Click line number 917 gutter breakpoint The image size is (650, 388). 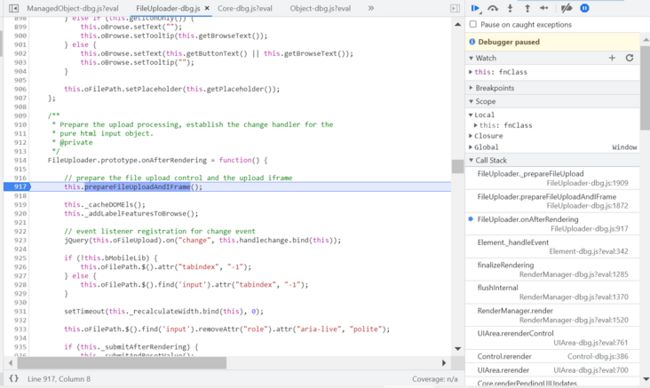pyautogui.click(x=17, y=187)
